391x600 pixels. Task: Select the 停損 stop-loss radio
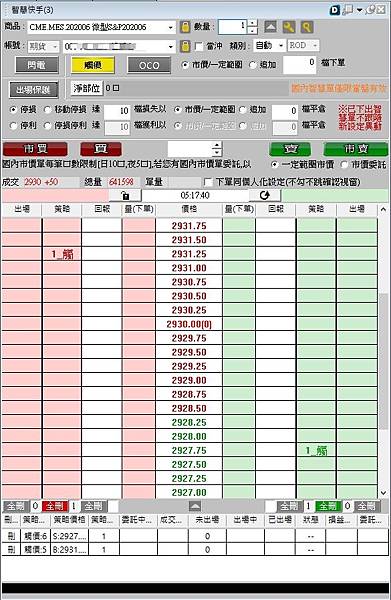14,110
